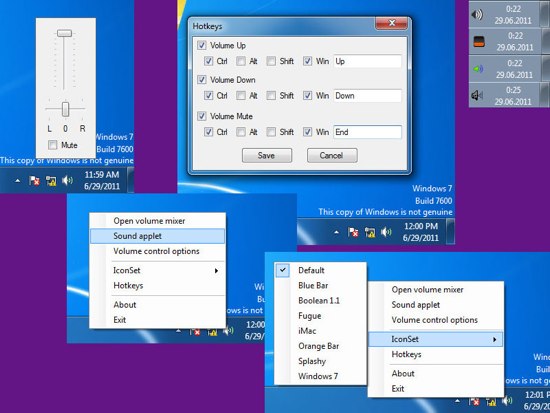Select the Windows 7 icon set
The image size is (550, 413).
click(320, 376)
